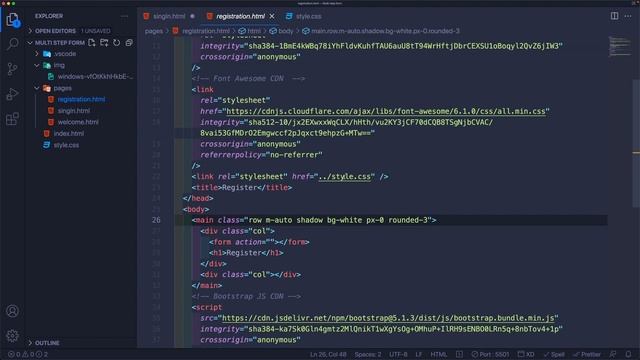
Task: Click the Split Editor icon
Action: (x=614, y=16)
